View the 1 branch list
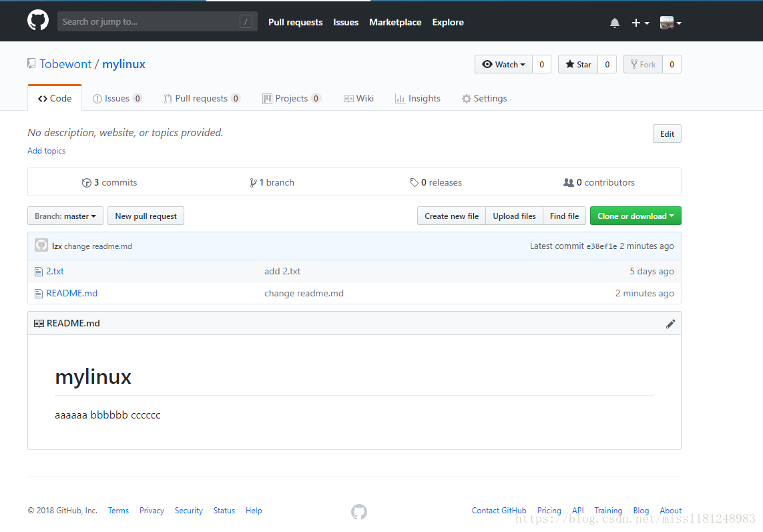The width and height of the screenshot is (763, 532). coord(272,182)
